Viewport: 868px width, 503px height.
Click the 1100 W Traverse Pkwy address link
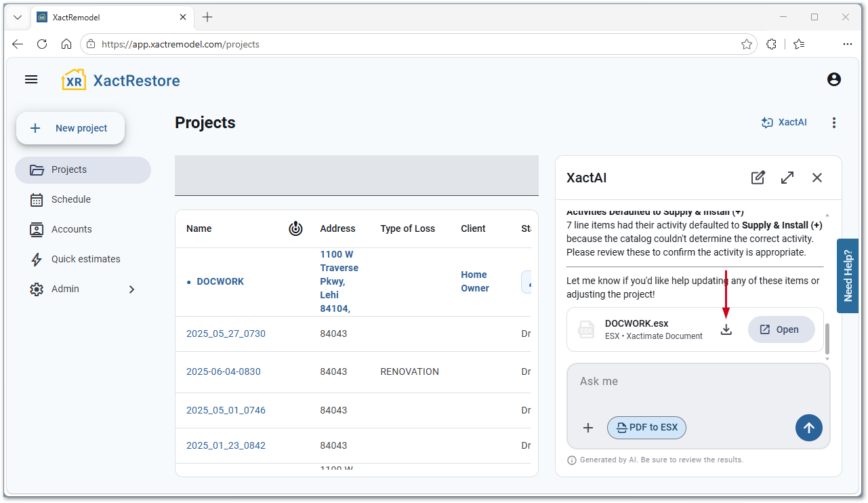tap(339, 281)
